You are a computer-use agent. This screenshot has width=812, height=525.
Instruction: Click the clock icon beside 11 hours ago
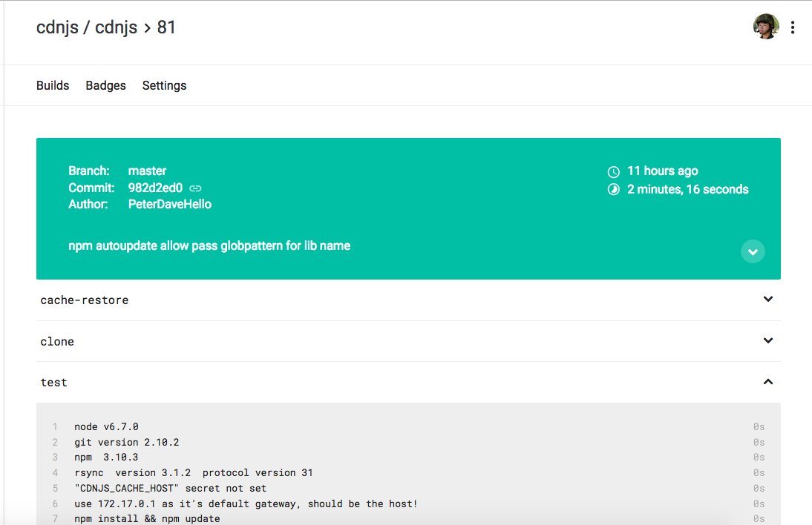(613, 172)
